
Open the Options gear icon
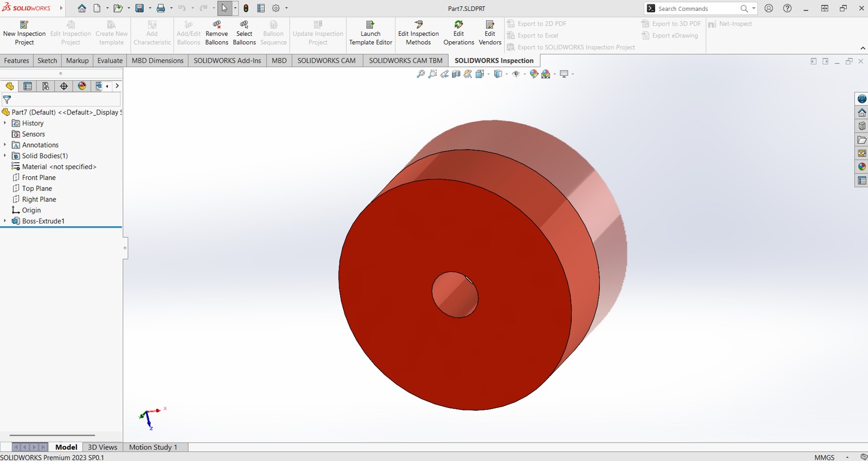pyautogui.click(x=276, y=8)
